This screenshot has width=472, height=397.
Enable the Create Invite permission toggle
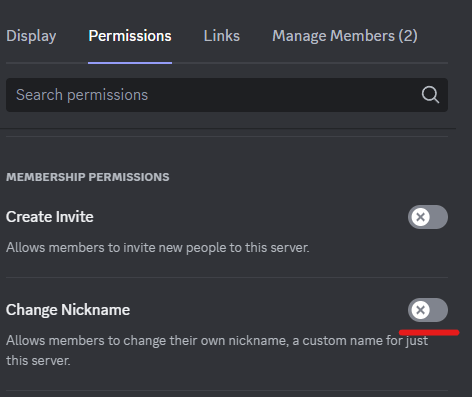pos(428,217)
